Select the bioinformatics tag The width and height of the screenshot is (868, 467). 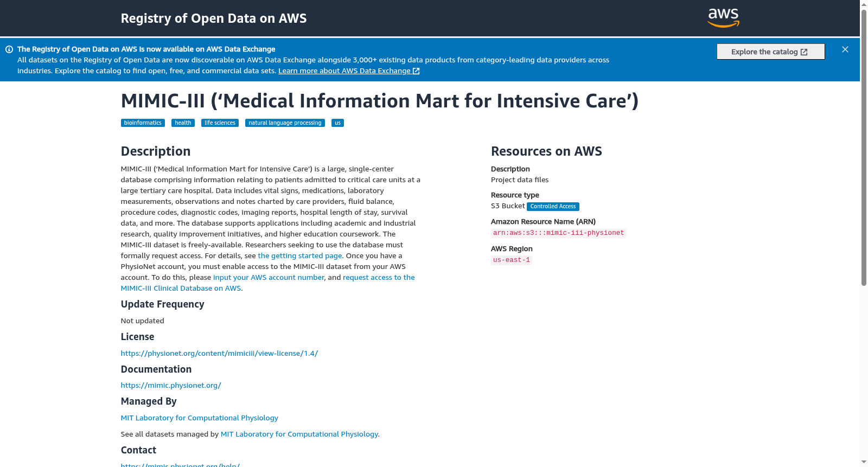143,123
